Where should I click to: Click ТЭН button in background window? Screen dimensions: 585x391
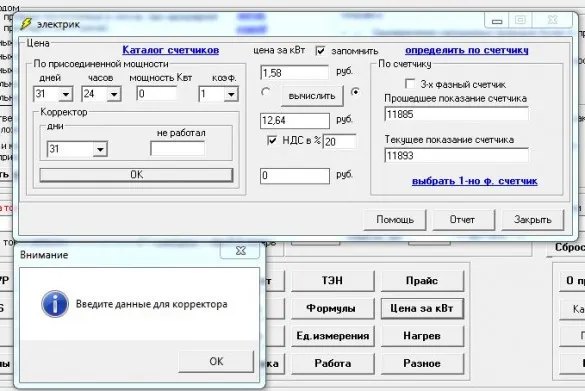pos(332,281)
